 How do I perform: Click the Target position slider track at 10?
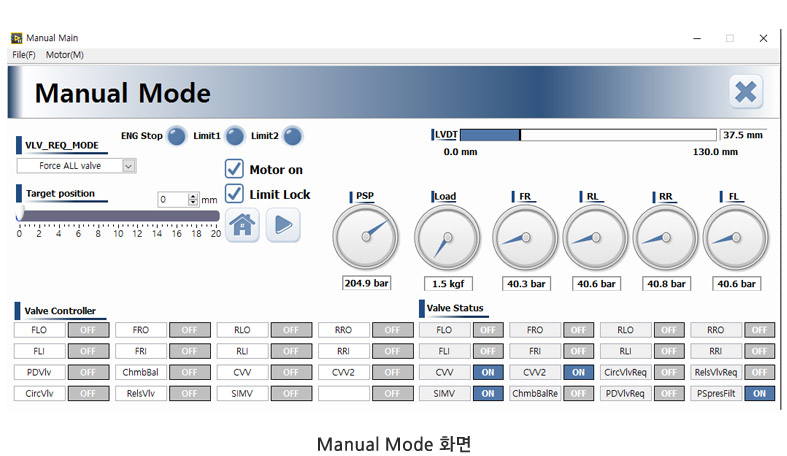[118, 216]
